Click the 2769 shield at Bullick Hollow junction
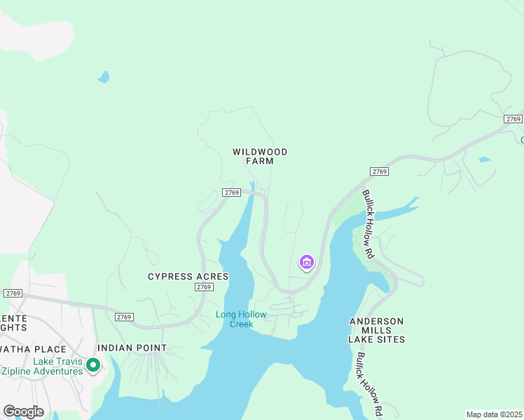 pos(379,171)
